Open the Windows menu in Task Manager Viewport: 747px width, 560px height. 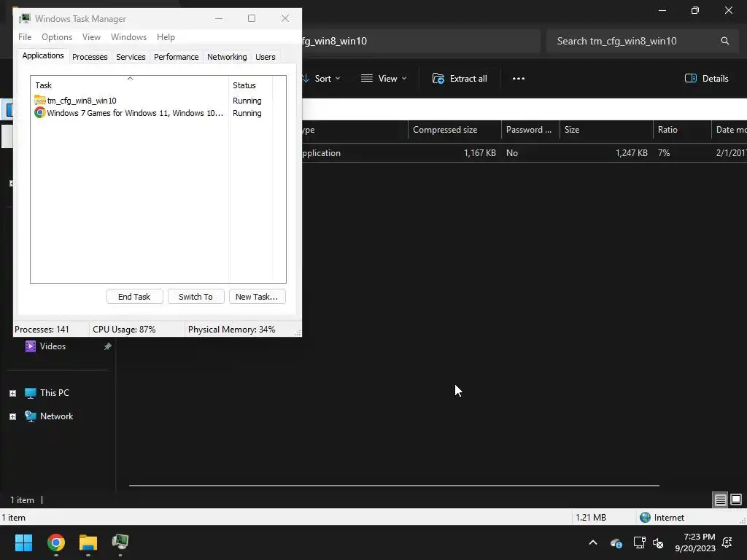[128, 37]
